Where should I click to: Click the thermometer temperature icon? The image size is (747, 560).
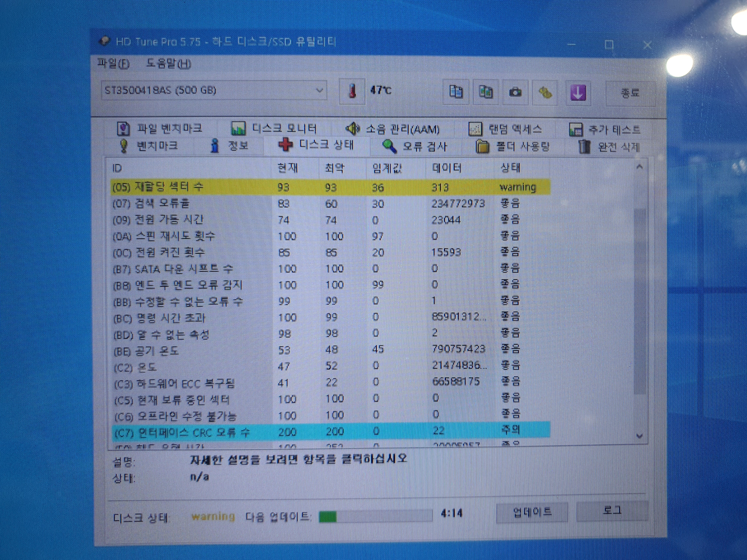352,91
